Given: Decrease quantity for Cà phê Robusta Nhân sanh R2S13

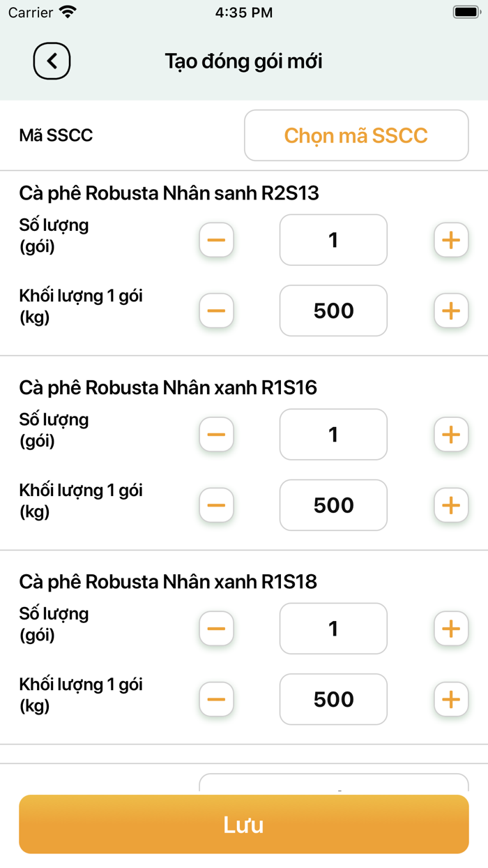Looking at the screenshot, I should 216,240.
